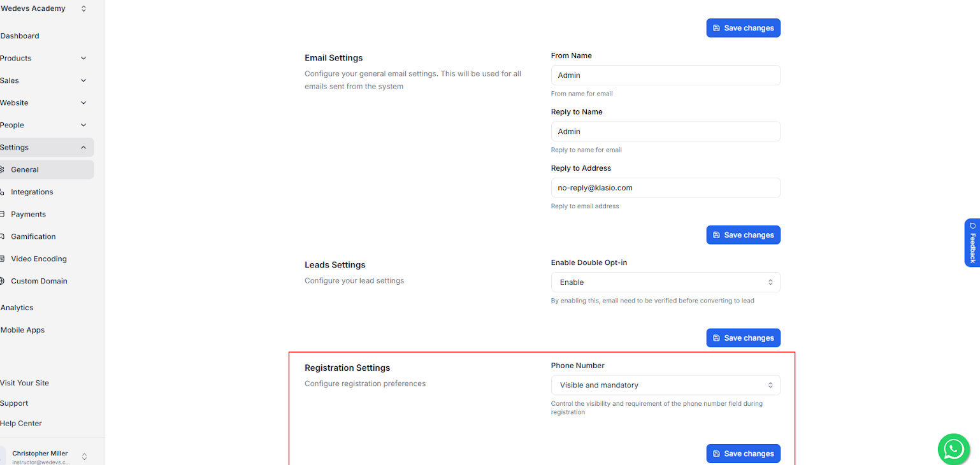980x465 pixels.
Task: Change Phone Number visibility setting
Action: click(665, 385)
